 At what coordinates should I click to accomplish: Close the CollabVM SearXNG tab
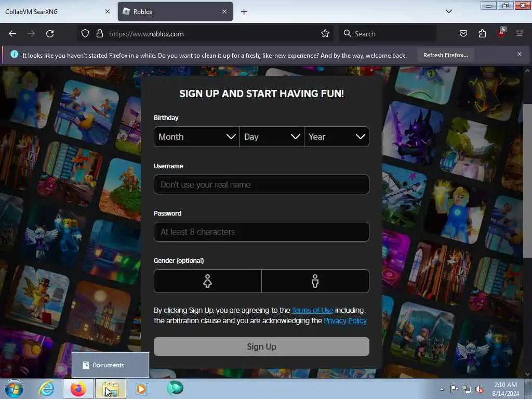pos(108,11)
